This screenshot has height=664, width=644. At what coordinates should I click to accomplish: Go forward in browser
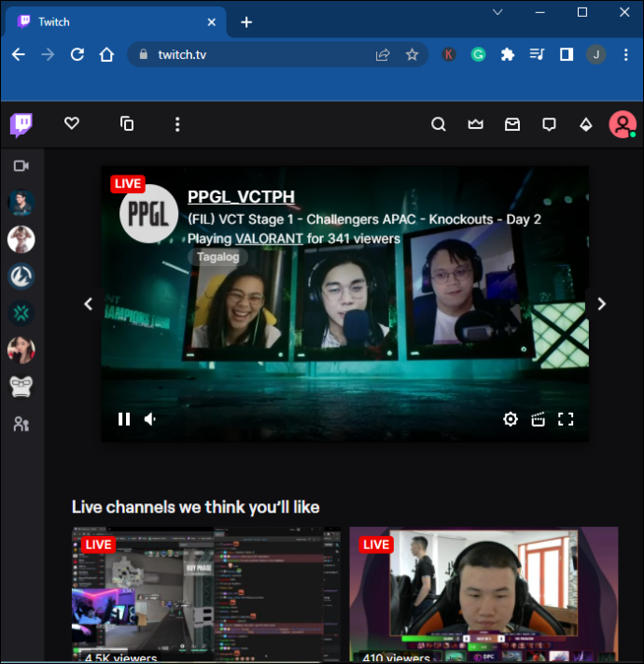(48, 54)
